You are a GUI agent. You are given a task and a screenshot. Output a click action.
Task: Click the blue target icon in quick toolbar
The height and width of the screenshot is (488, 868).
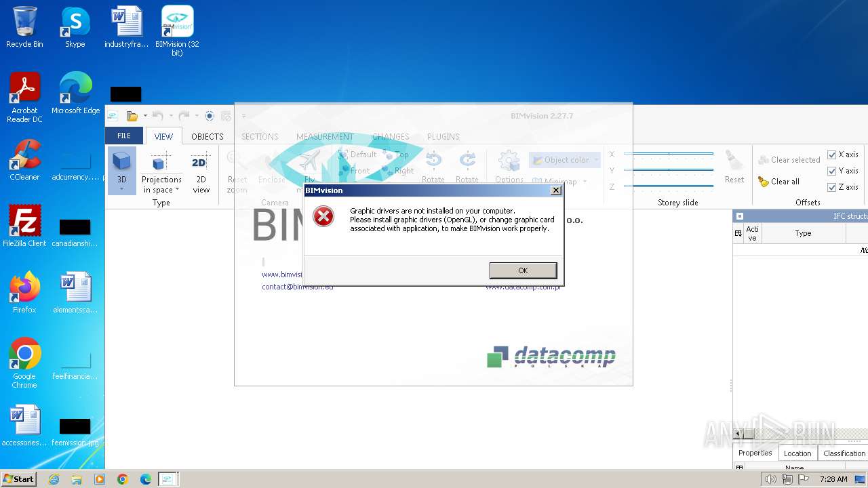210,116
